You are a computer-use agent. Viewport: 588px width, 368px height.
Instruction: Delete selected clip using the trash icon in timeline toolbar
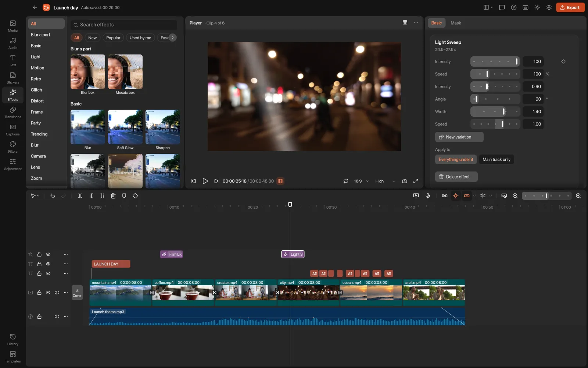pos(113,196)
